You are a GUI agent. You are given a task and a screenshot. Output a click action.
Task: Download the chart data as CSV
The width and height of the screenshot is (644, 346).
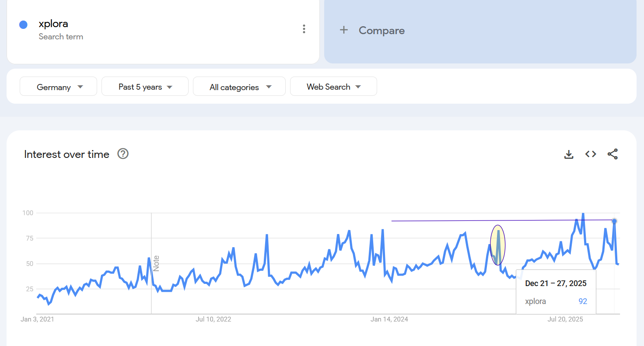click(569, 154)
